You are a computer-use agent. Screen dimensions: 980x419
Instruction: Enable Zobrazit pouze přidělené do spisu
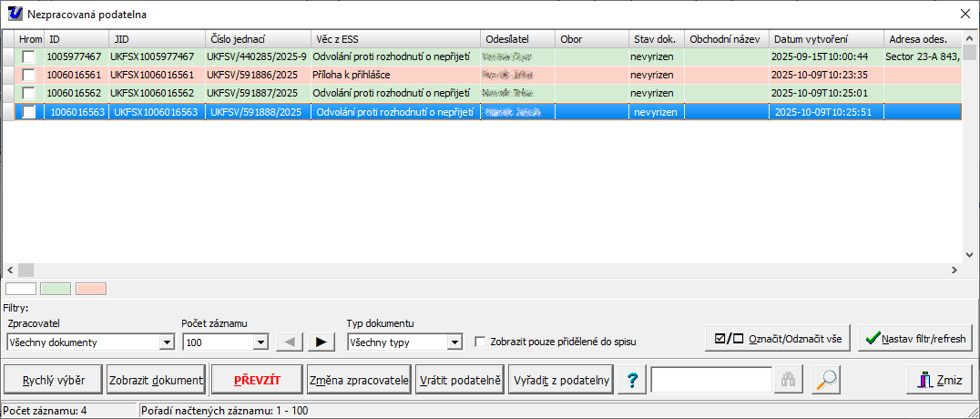click(481, 342)
